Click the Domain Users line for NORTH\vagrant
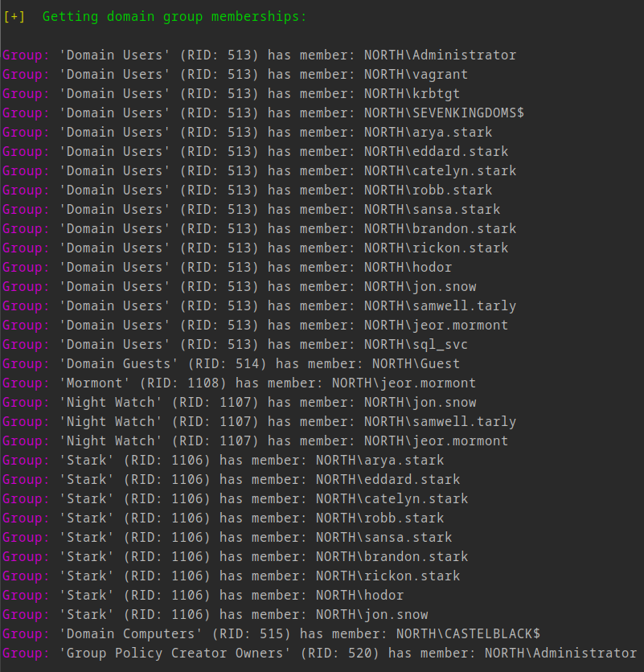Image resolution: width=644 pixels, height=672 pixels. (236, 75)
